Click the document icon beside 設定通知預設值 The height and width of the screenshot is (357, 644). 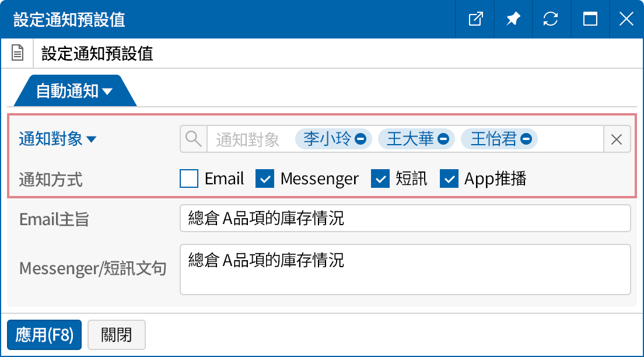click(x=18, y=54)
